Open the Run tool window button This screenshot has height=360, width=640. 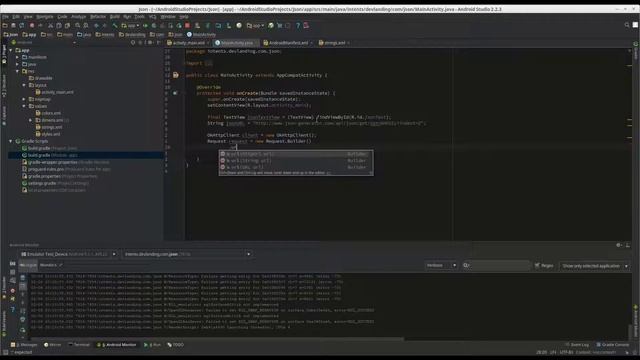tap(152, 344)
